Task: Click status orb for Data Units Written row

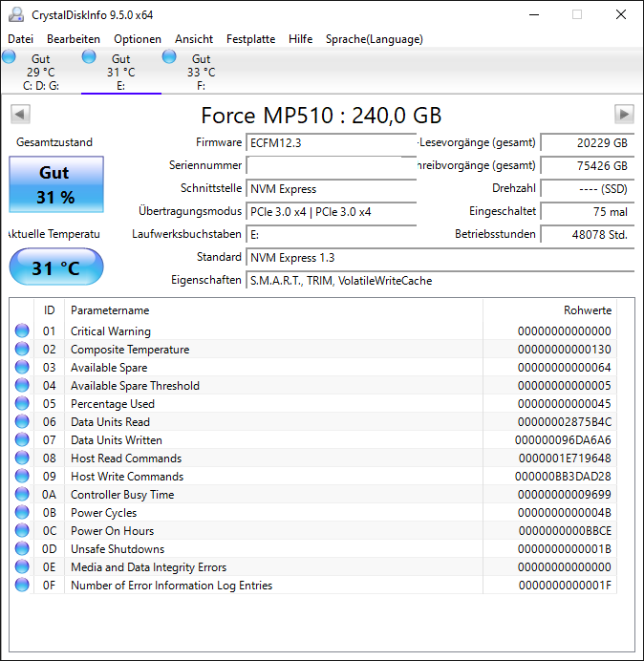Action: pyautogui.click(x=22, y=439)
